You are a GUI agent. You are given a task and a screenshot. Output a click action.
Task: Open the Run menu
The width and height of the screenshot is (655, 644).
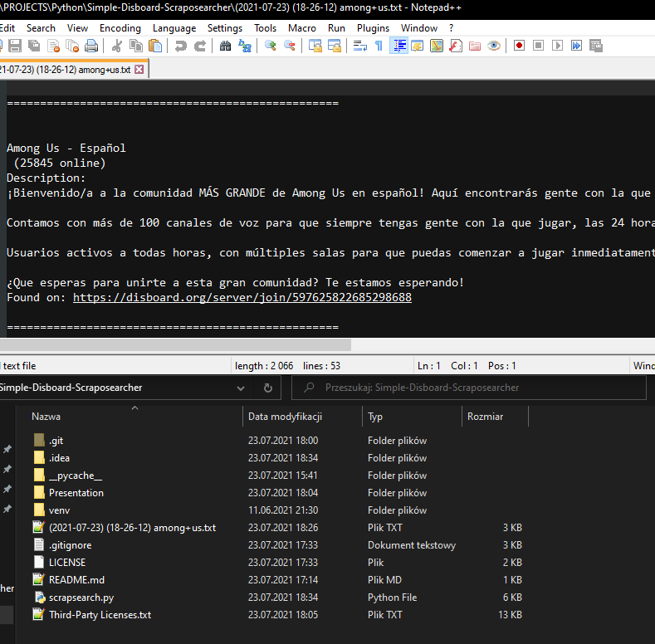[336, 28]
